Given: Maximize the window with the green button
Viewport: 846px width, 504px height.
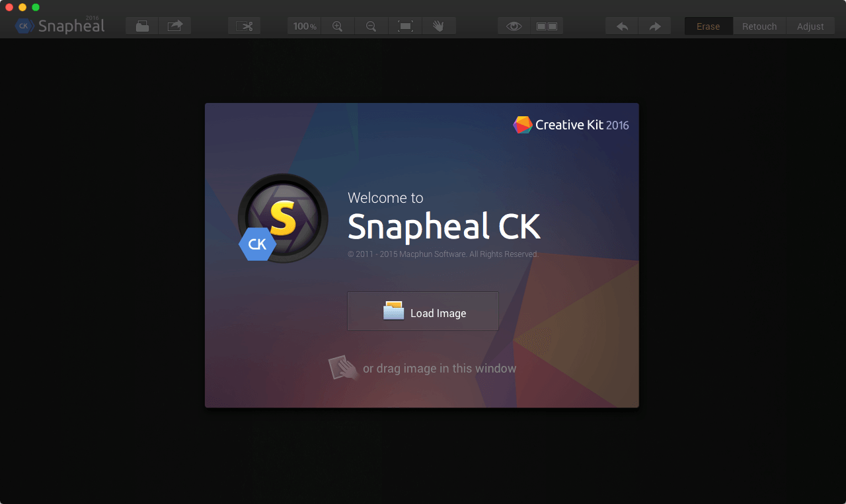Looking at the screenshot, I should pyautogui.click(x=36, y=7).
